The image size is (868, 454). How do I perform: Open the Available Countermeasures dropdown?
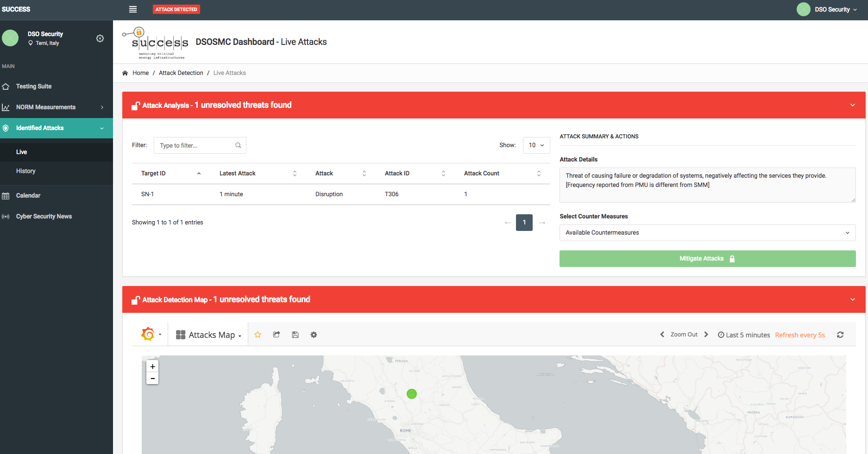pos(707,233)
